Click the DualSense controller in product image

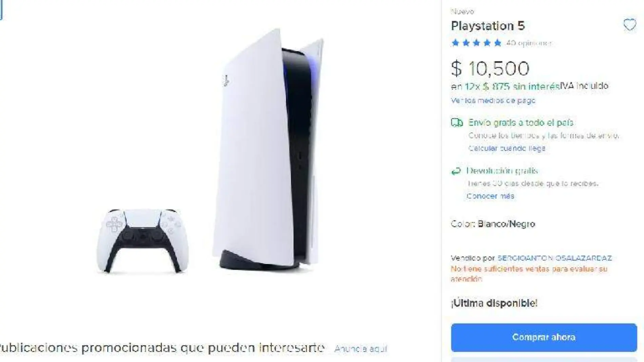click(142, 241)
